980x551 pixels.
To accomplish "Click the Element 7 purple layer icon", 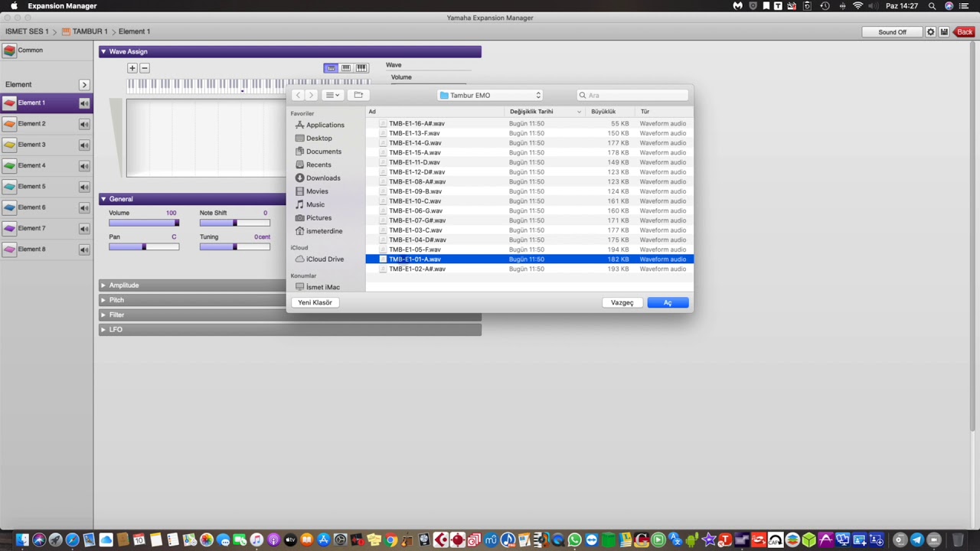I will coord(9,228).
